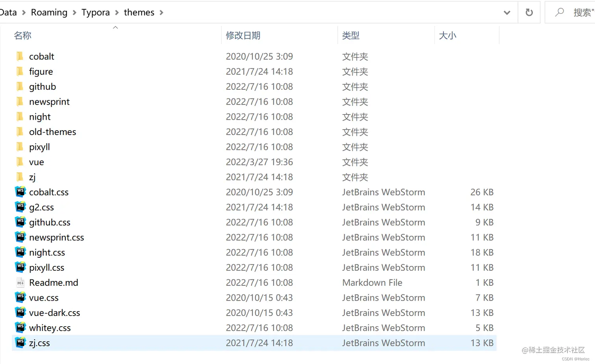
Task: Select the newsprint folder icon
Action: [x=20, y=102]
